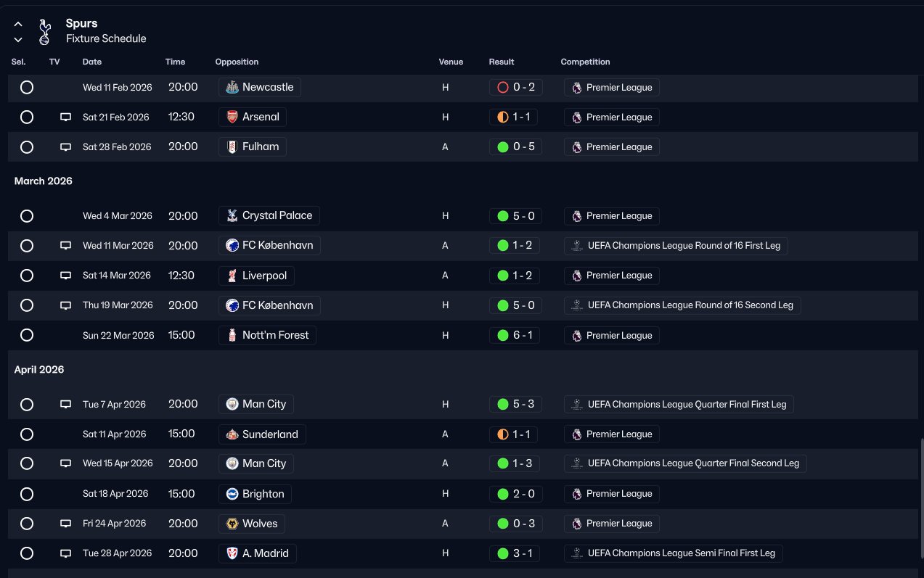Open UEFA Champions League Round of 16 Second Leg
The image size is (924, 578).
(x=682, y=305)
